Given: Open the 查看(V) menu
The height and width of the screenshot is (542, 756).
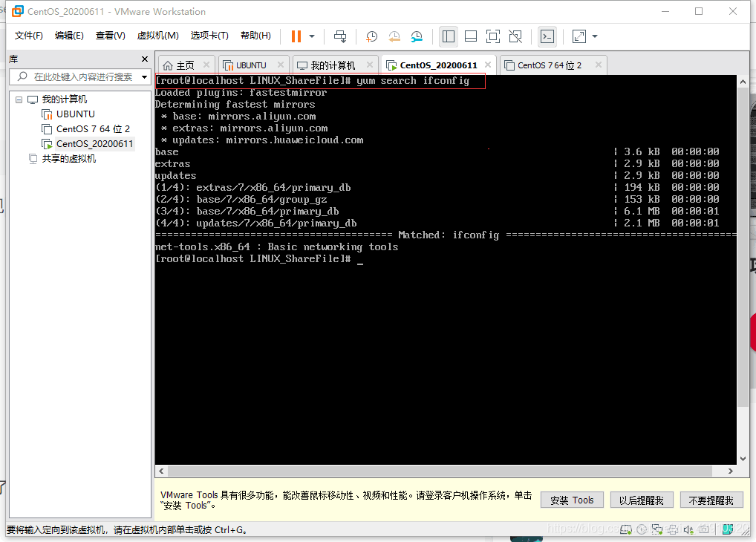Looking at the screenshot, I should pyautogui.click(x=111, y=36).
